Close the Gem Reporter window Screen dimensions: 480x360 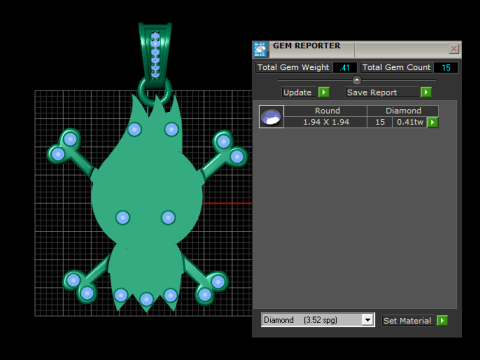coord(454,49)
